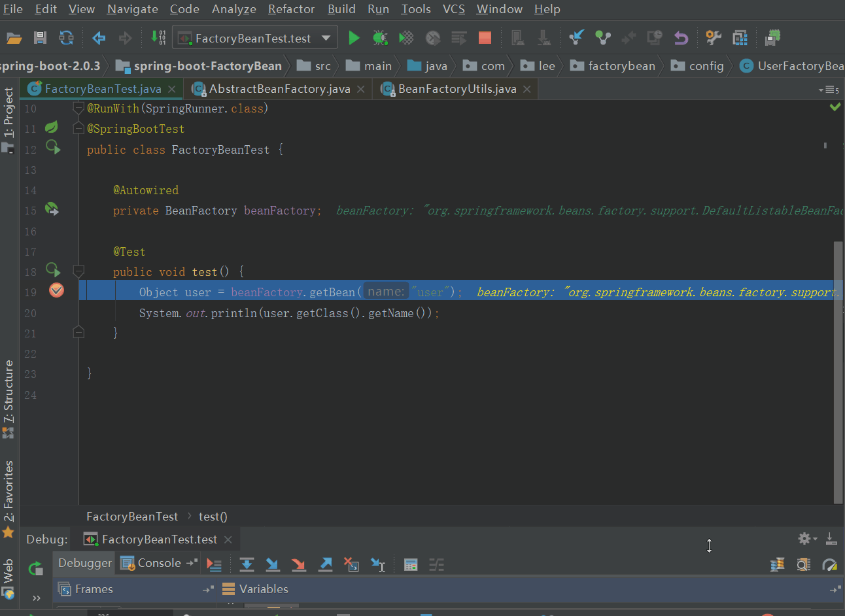Image resolution: width=845 pixels, height=616 pixels.
Task: Open the debug panel gear settings dropdown
Action: pyautogui.click(x=807, y=539)
